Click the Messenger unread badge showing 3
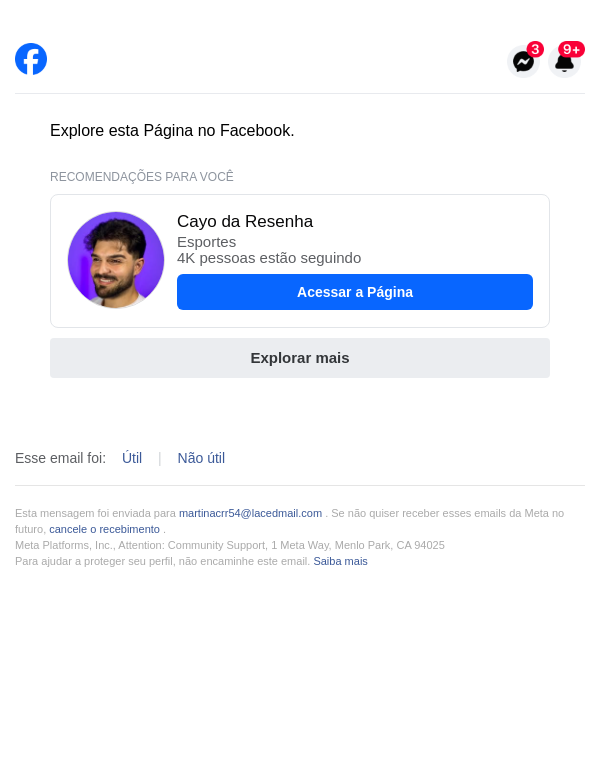The image size is (600, 768). (x=535, y=50)
